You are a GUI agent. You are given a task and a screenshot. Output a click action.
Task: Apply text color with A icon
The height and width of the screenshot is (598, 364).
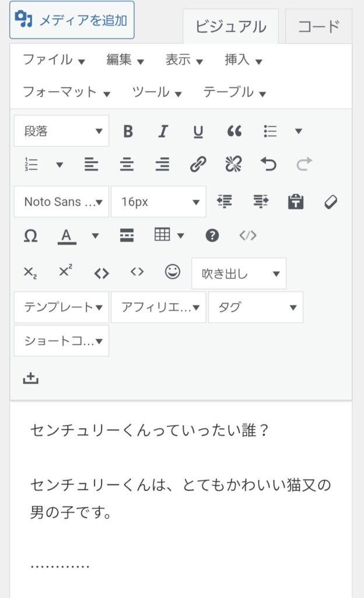(x=67, y=236)
